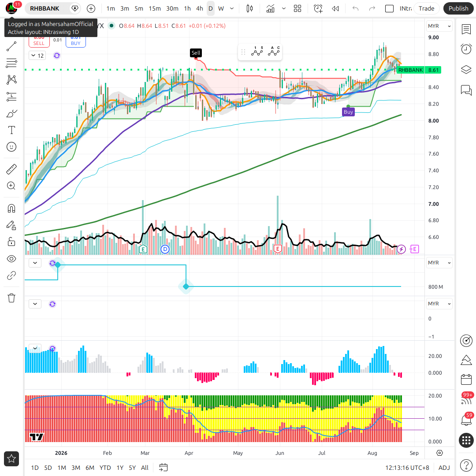Open the Trade button

[426, 8]
